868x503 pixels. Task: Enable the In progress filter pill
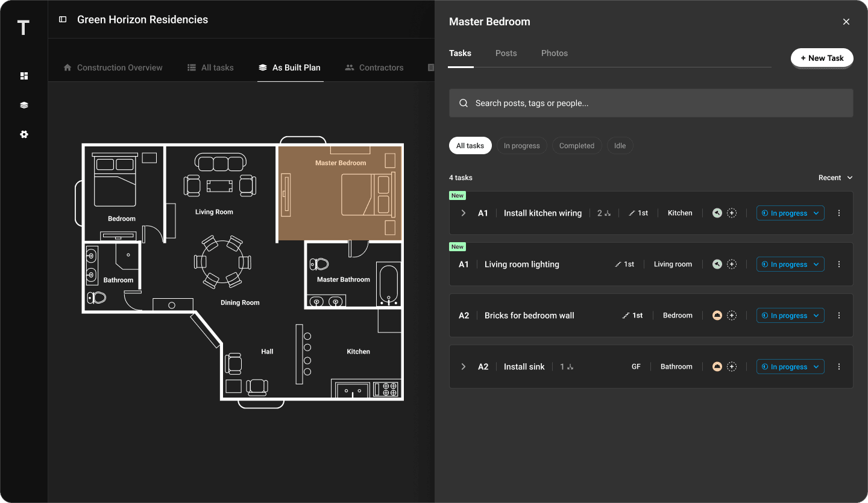(522, 145)
